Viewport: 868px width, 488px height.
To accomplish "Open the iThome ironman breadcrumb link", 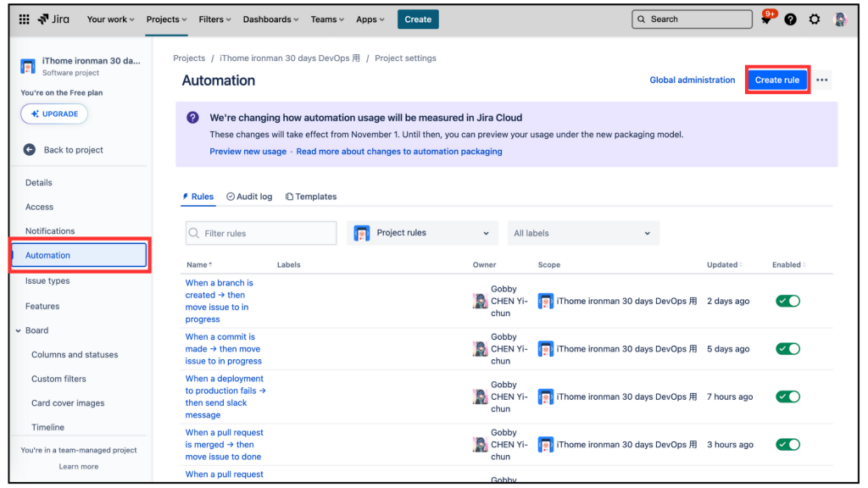I will [x=290, y=58].
